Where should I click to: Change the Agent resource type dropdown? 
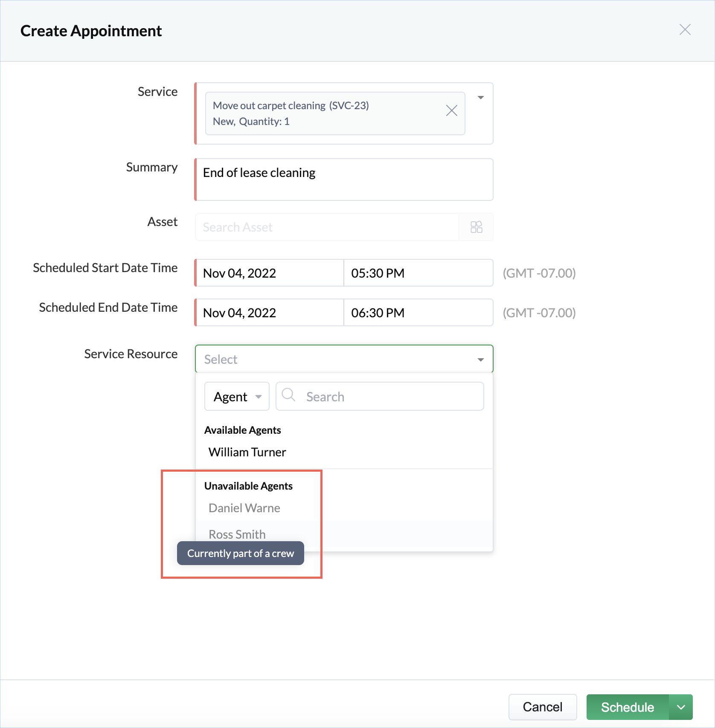coord(237,396)
